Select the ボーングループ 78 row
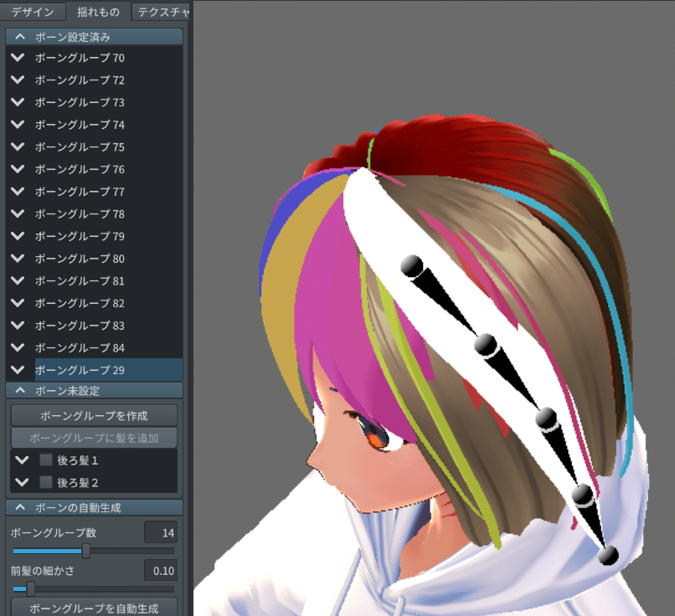Screen dimensions: 675x616 (x=109, y=213)
